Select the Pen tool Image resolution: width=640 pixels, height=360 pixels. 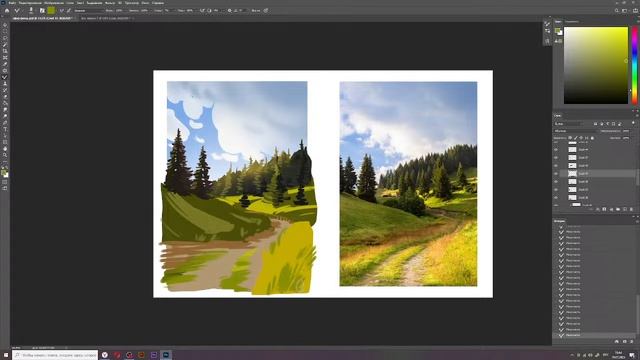(5, 122)
